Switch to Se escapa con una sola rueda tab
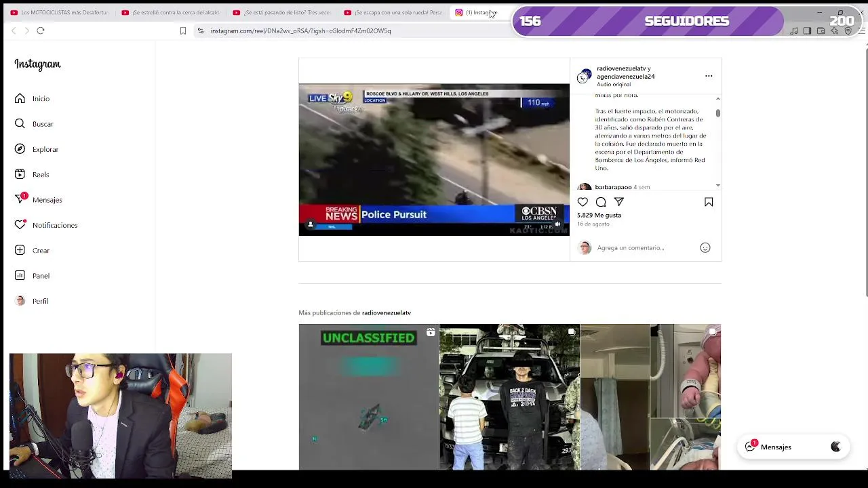The height and width of the screenshot is (488, 868). (x=393, y=12)
